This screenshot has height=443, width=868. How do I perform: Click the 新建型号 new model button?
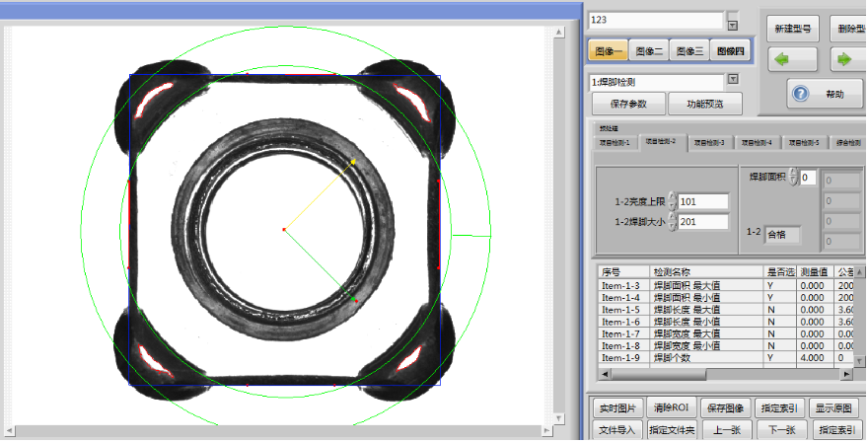[x=791, y=28]
